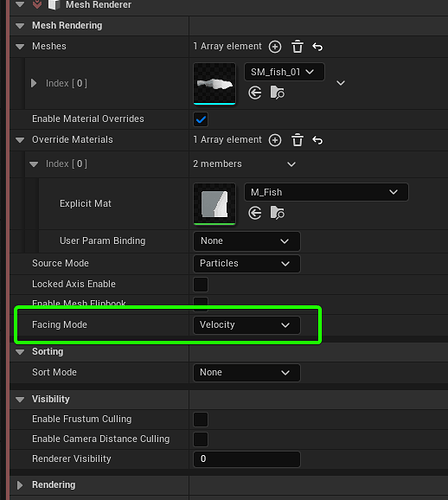Use selected asset for M_Fish material
This screenshot has width=448, height=500.
click(255, 213)
